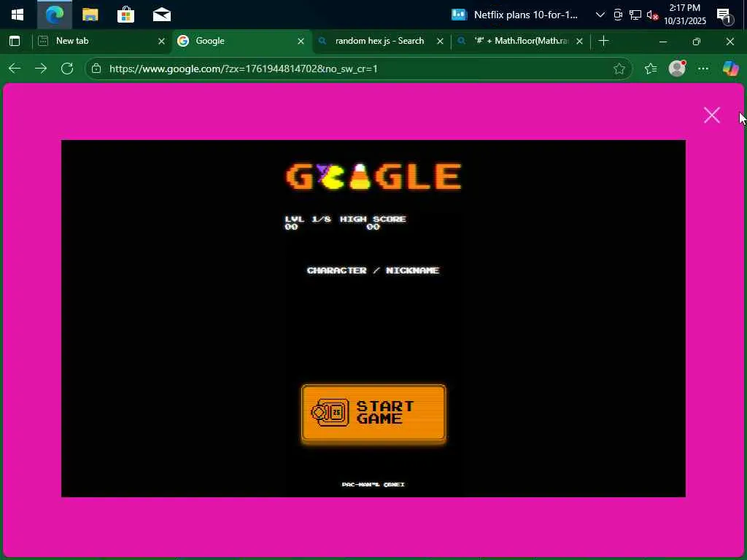
Task: Open the Copilot sidebar
Action: click(730, 69)
